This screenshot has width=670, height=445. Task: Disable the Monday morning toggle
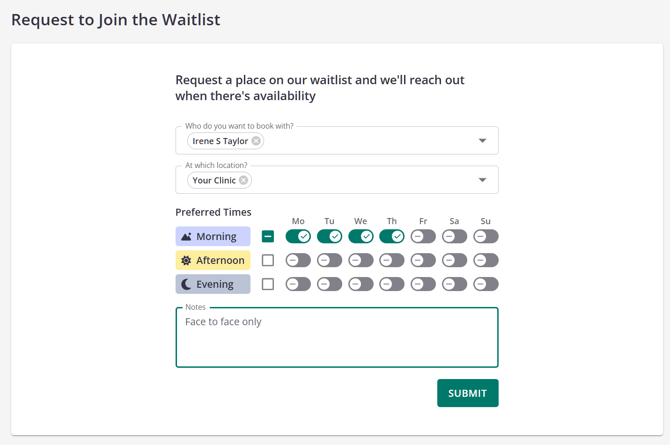[x=298, y=237]
